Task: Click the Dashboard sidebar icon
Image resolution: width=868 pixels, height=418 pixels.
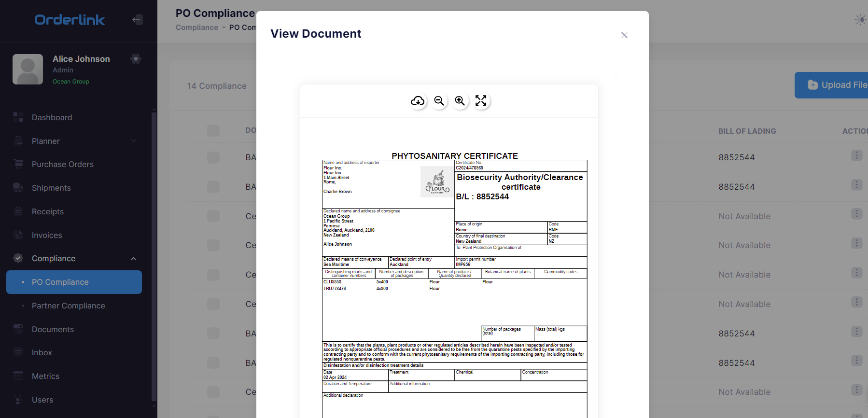Action: [18, 117]
